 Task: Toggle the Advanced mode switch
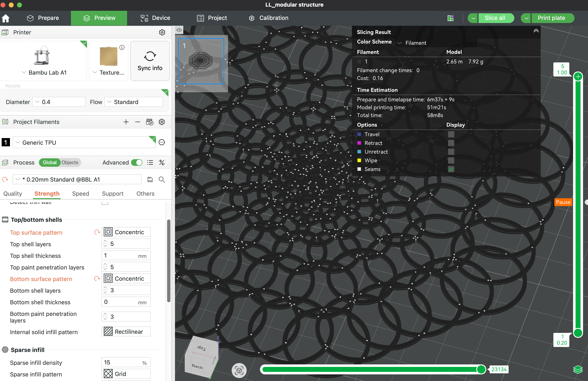pyautogui.click(x=137, y=162)
